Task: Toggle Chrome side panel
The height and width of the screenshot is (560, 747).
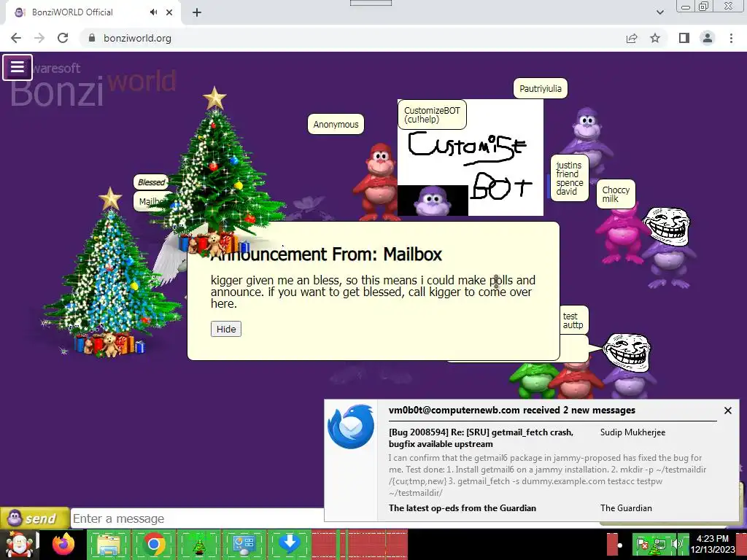Action: (x=684, y=38)
